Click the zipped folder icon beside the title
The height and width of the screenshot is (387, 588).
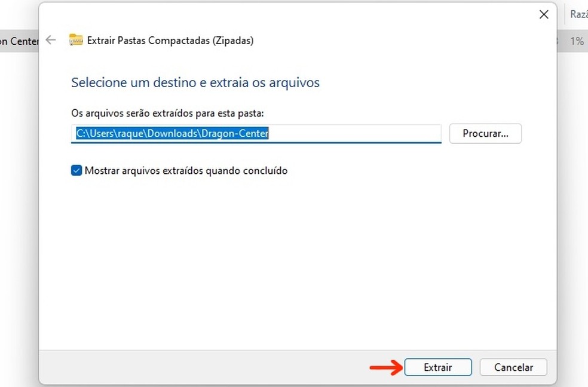[x=76, y=40]
